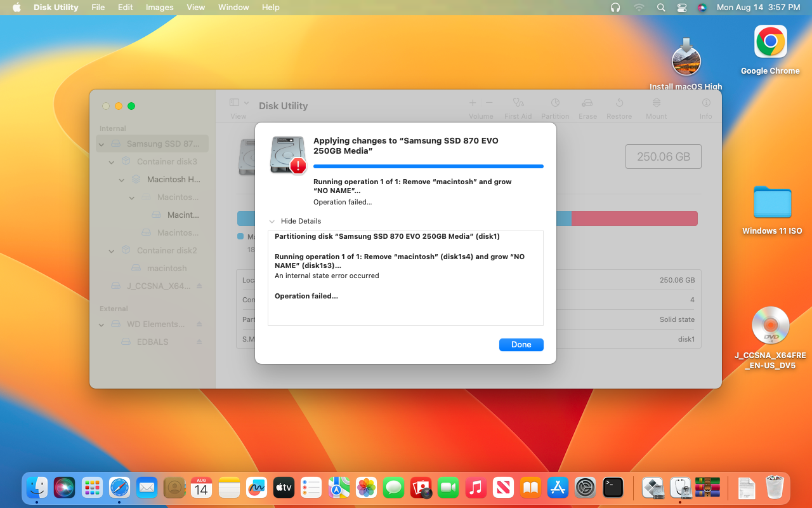Collapse the Samsung SSD 87... tree chevron
The image size is (812, 508).
coord(101,144)
